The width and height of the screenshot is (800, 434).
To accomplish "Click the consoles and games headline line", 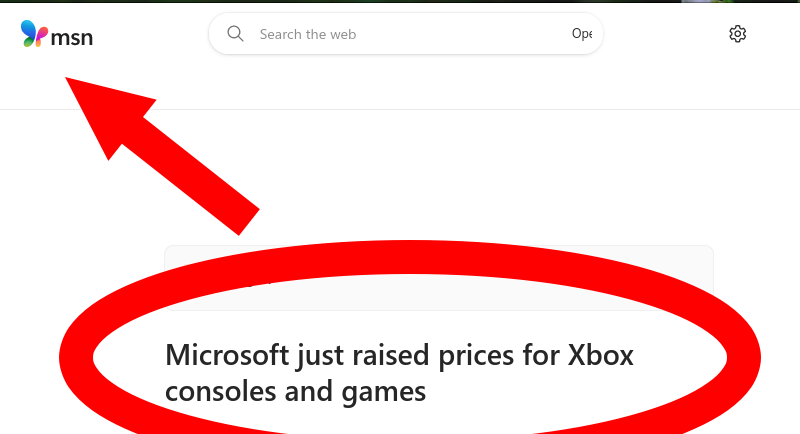I will tap(295, 392).
